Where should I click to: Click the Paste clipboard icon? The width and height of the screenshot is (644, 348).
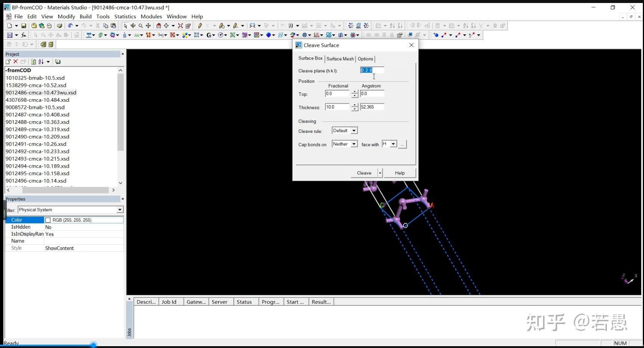(113, 26)
